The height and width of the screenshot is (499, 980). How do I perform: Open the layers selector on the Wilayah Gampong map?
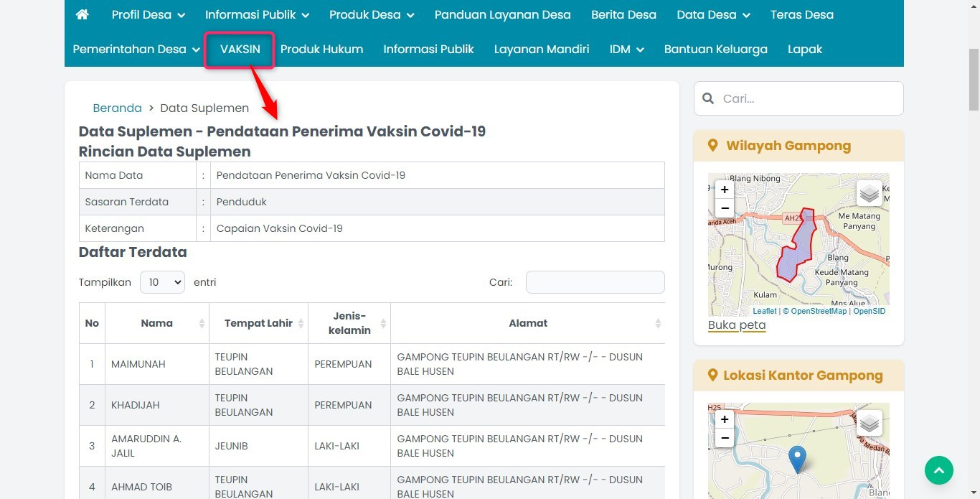pyautogui.click(x=869, y=193)
